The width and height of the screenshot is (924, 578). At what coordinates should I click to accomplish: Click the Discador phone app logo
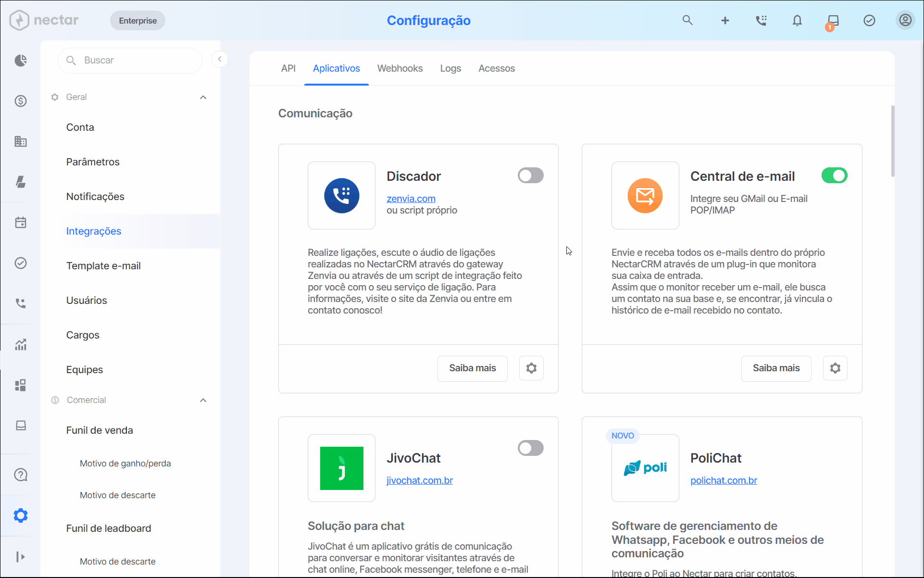[341, 196]
